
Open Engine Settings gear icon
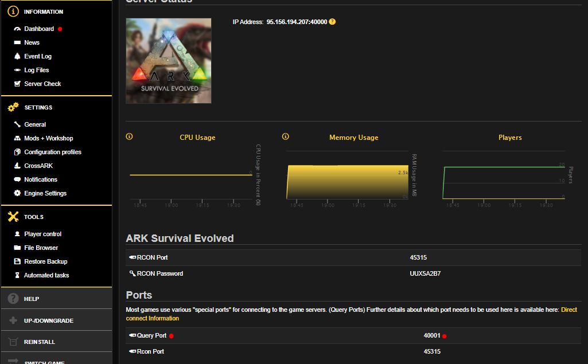[x=18, y=194]
